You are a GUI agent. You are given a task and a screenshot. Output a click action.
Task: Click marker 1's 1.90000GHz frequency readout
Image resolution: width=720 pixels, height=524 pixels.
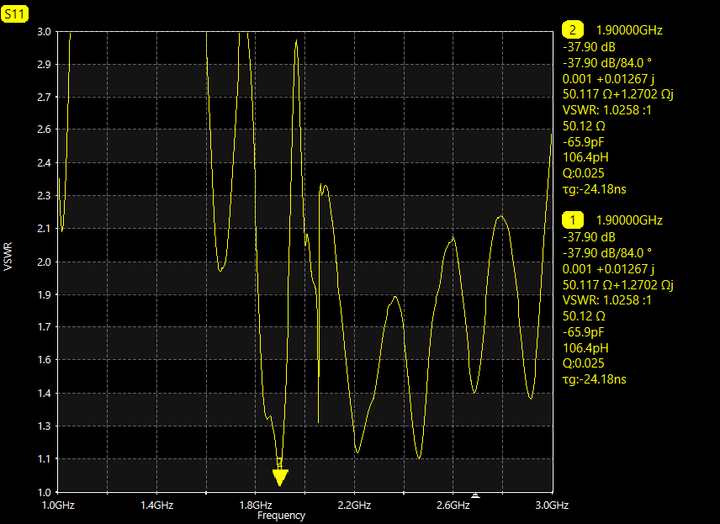pyautogui.click(x=629, y=220)
